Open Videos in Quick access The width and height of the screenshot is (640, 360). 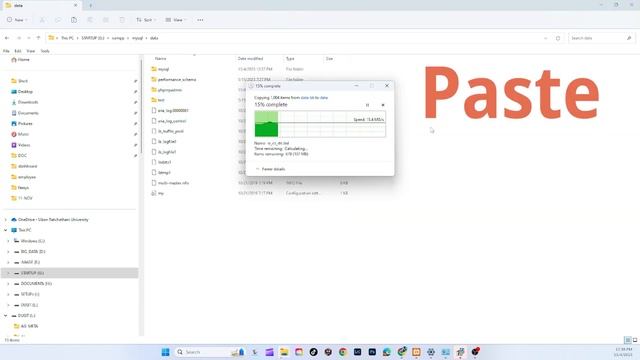[x=24, y=145]
